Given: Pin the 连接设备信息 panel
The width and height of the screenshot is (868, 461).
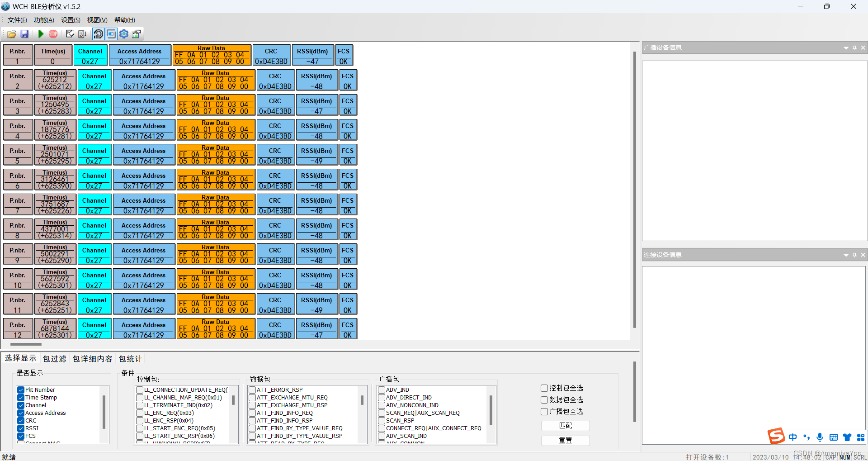Looking at the screenshot, I should pos(854,255).
